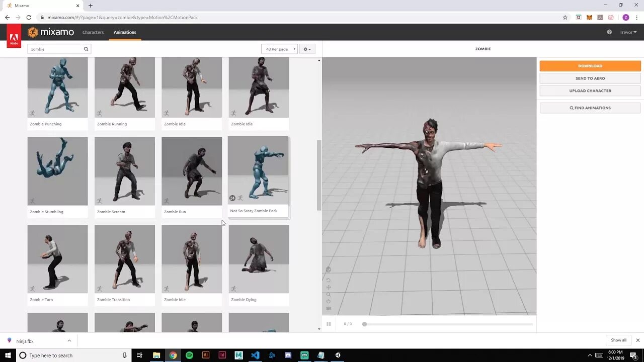Open the Windows notification center
Viewport: 644px width, 362px height.
(x=633, y=355)
